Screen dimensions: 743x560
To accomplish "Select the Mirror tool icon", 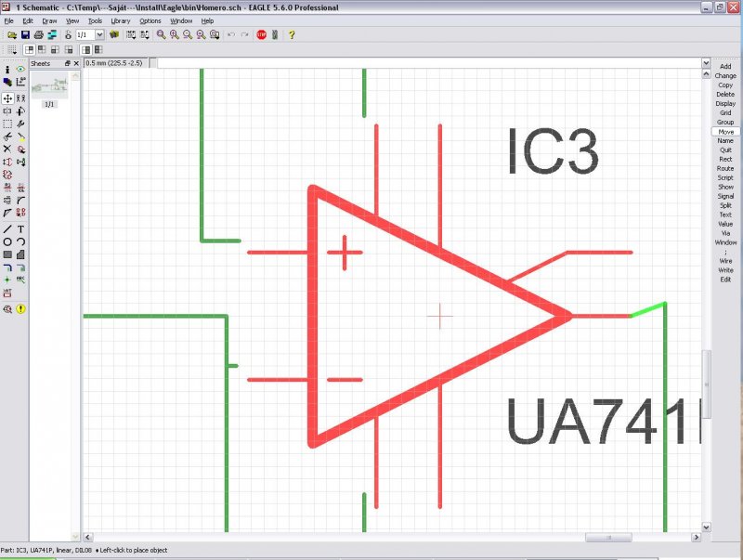I will pos(7,111).
